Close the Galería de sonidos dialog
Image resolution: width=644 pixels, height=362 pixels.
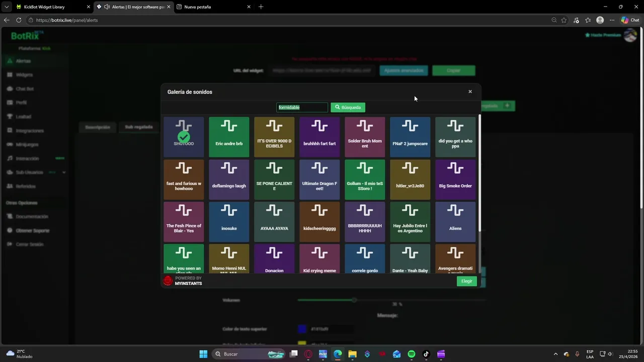click(x=470, y=92)
